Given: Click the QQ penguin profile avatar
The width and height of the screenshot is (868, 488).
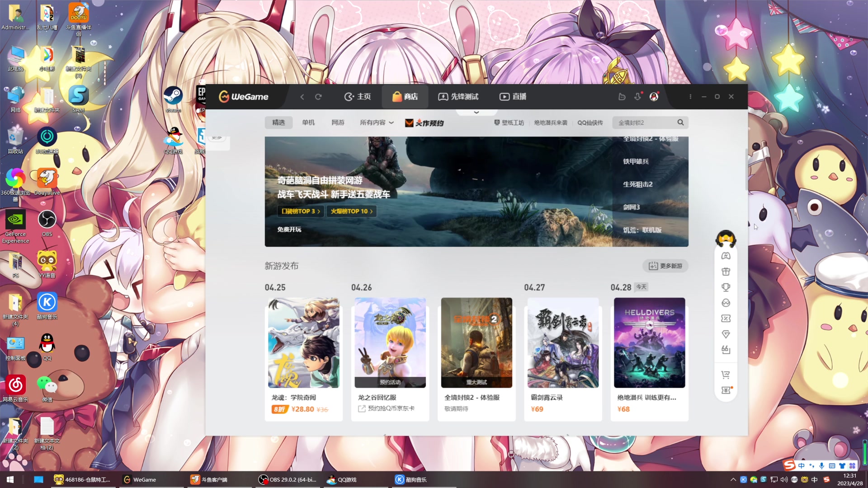Looking at the screenshot, I should click(x=654, y=97).
